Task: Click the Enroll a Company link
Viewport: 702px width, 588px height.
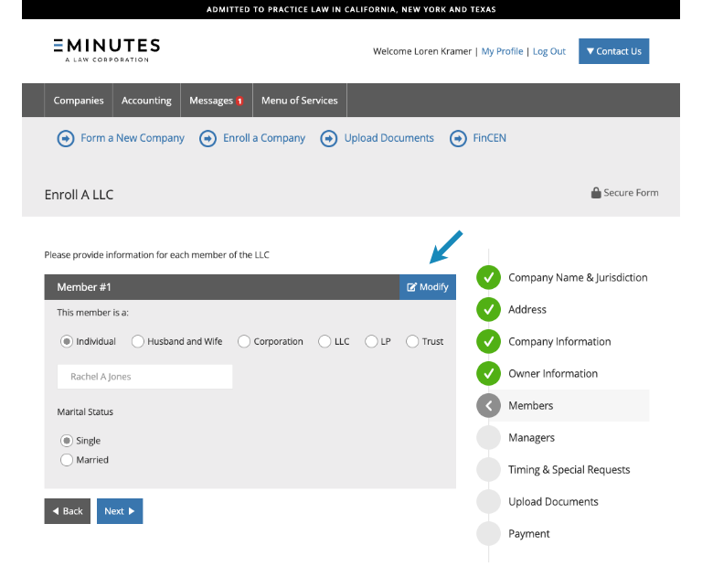Action: click(264, 138)
